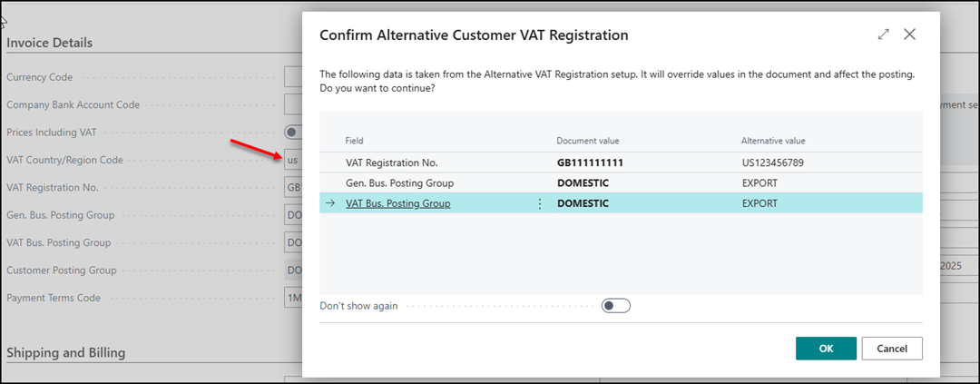Image resolution: width=980 pixels, height=384 pixels.
Task: Toggle the Don't show again switch
Action: [615, 306]
